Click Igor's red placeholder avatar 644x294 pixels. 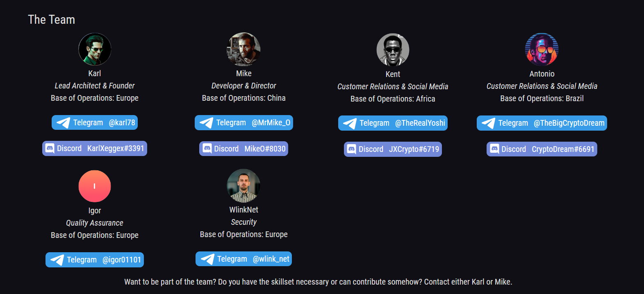(95, 186)
